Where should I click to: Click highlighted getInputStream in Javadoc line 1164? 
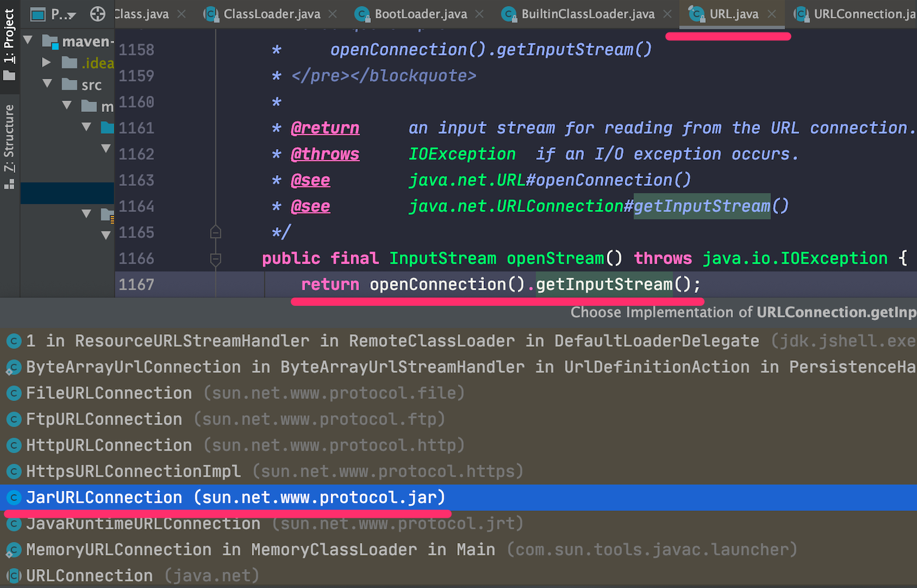tap(702, 206)
